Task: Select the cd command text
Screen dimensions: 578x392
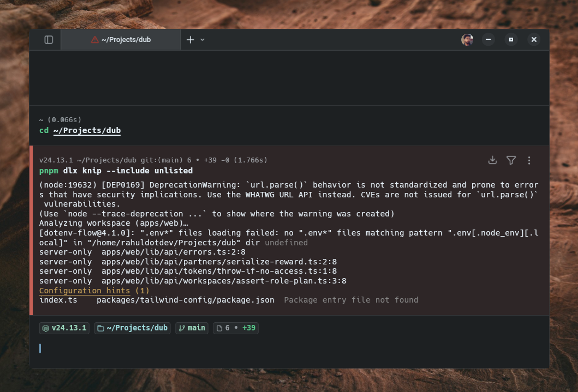Action: coord(44,131)
